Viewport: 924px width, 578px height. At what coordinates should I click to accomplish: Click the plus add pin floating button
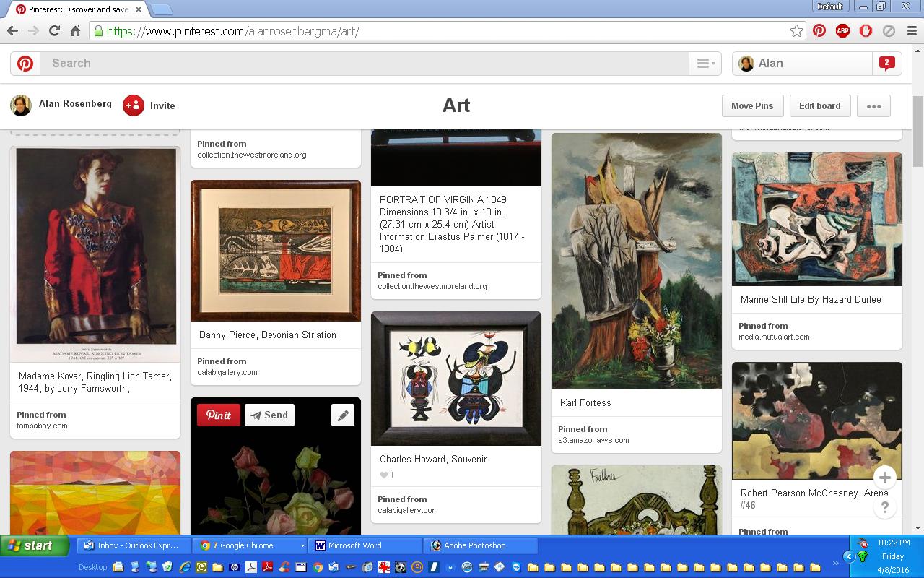[x=885, y=477]
